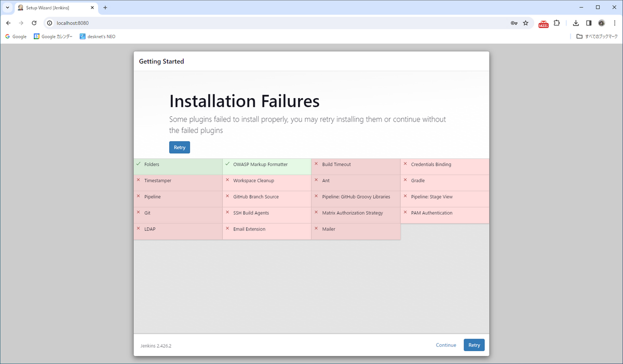
Task: Click the Folders plugin entry
Action: tap(178, 167)
